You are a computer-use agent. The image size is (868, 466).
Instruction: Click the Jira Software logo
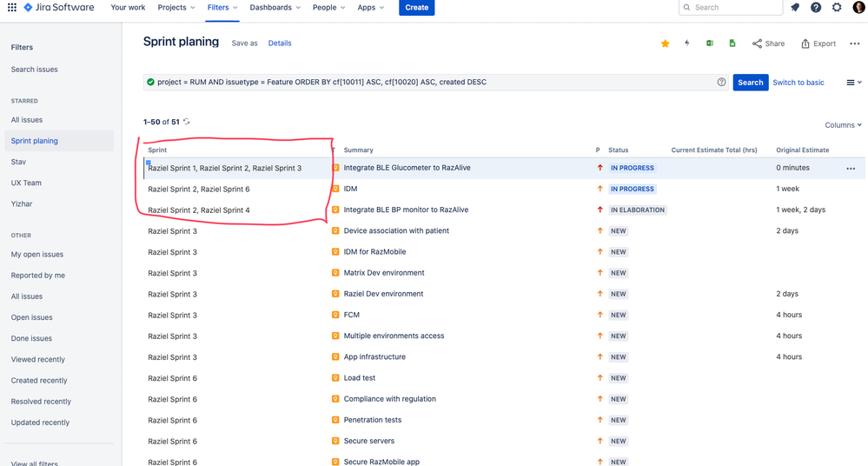pyautogui.click(x=59, y=7)
